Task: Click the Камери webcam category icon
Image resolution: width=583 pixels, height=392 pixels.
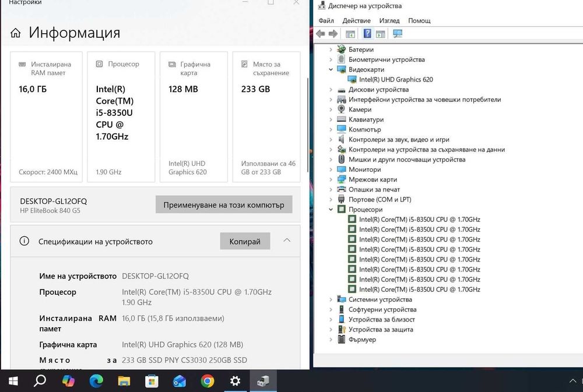Action: pyautogui.click(x=341, y=110)
